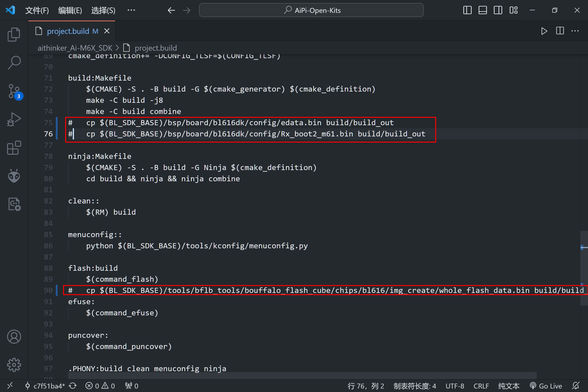Click the '$(command_flash)' line
The image size is (588, 392).
122,279
